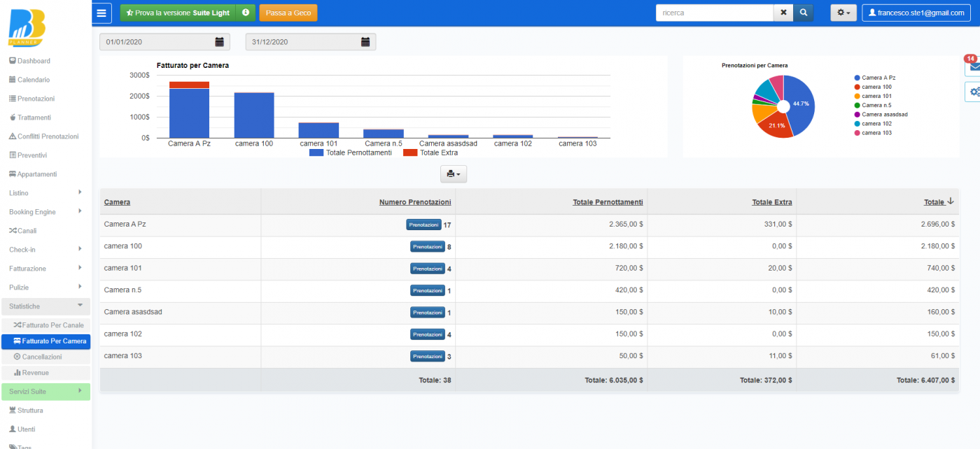The image size is (980, 449).
Task: Click the 44.7% pie chart slice
Action: click(801, 104)
